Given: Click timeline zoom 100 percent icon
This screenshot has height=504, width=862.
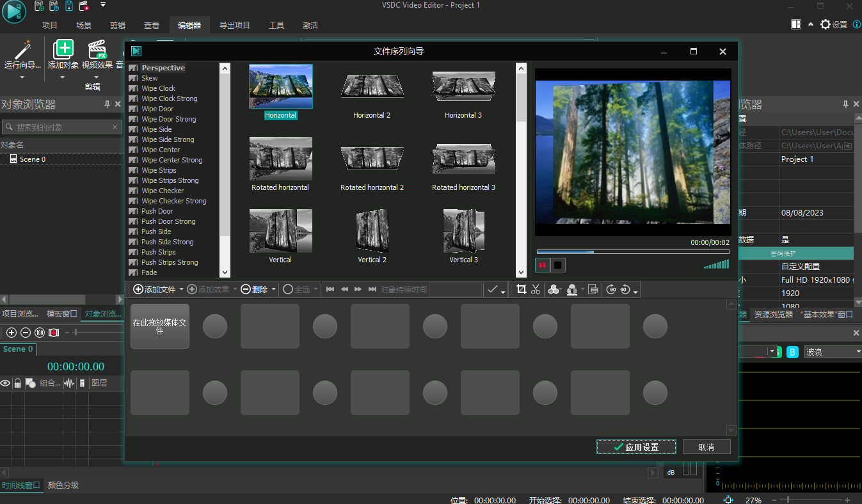Looking at the screenshot, I should tap(40, 333).
